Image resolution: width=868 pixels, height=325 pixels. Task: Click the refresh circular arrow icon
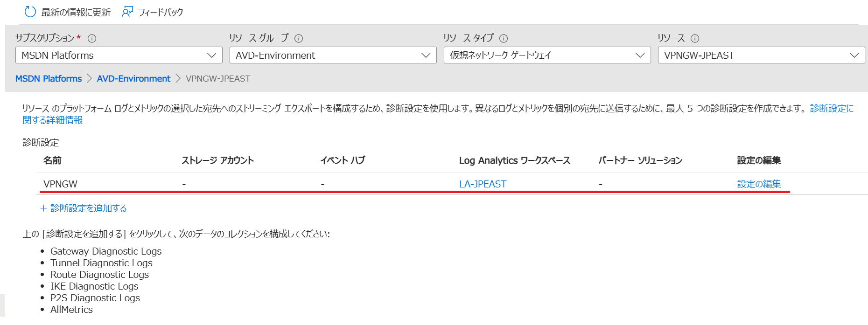pyautogui.click(x=30, y=12)
